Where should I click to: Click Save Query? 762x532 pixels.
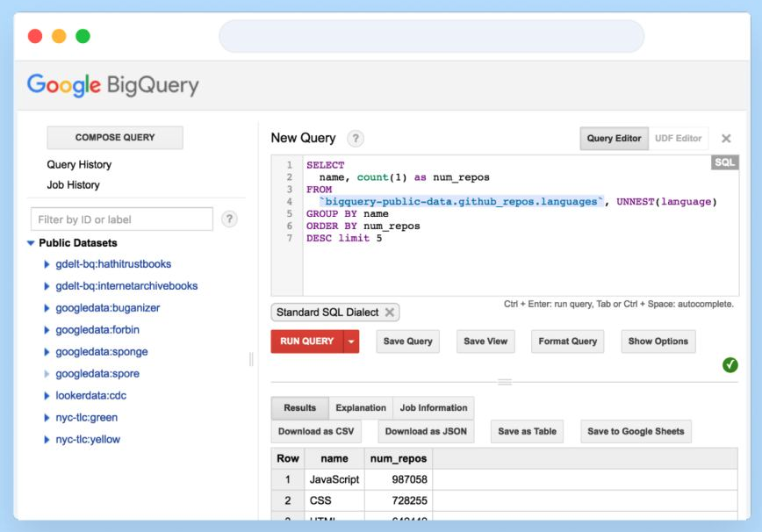(407, 341)
